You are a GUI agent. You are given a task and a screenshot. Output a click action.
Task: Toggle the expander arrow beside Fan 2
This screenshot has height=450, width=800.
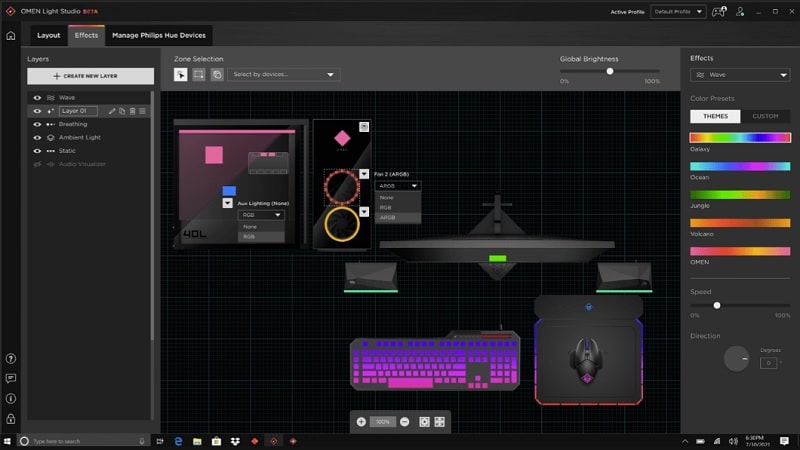[x=364, y=174]
